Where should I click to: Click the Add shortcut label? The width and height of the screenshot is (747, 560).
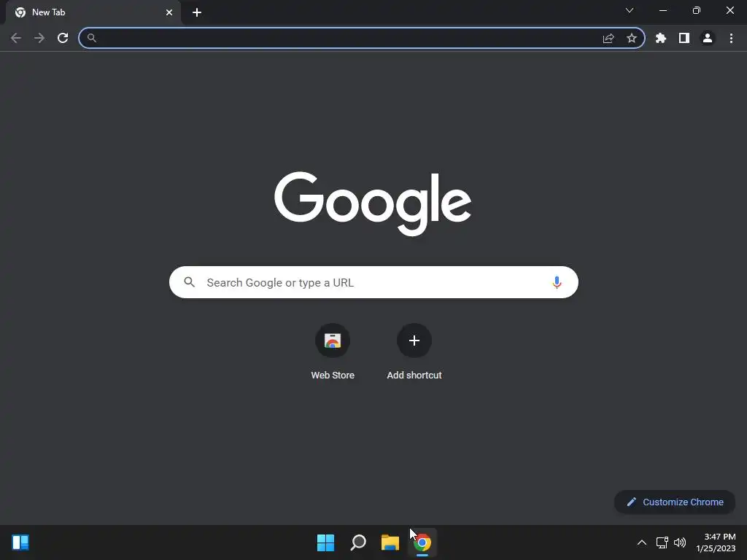[x=414, y=376]
